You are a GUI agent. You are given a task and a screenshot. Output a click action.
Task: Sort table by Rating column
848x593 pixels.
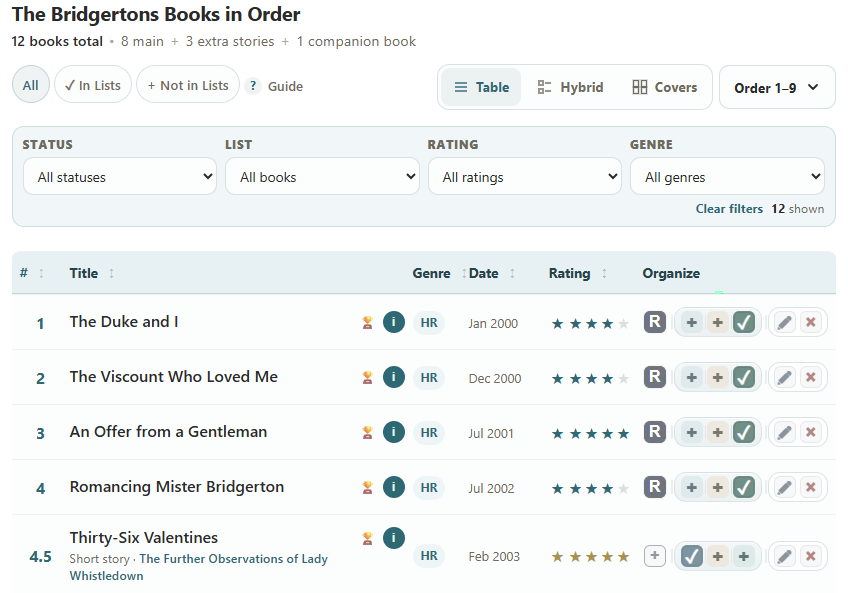click(x=578, y=273)
